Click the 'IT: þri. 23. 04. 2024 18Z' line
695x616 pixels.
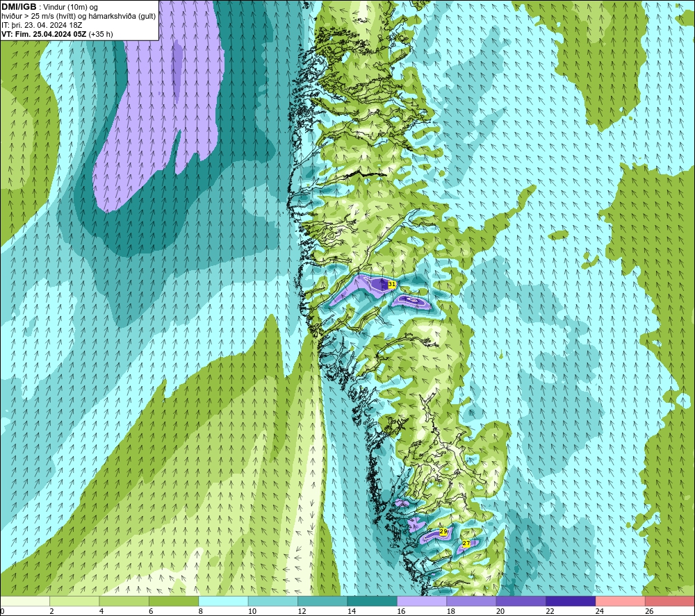point(42,25)
